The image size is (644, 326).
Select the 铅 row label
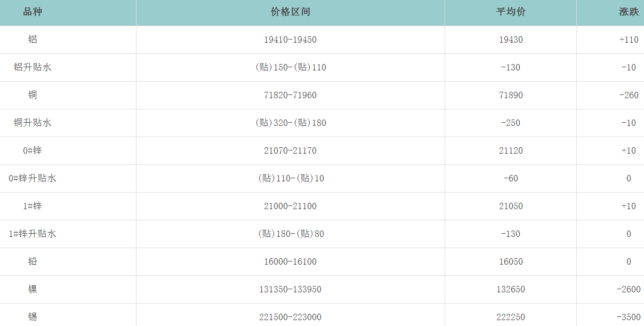click(x=33, y=261)
